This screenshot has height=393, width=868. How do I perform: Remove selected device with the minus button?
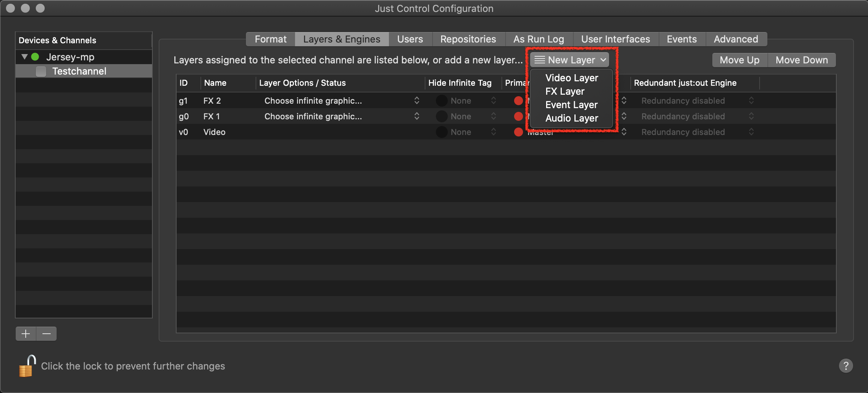point(47,334)
